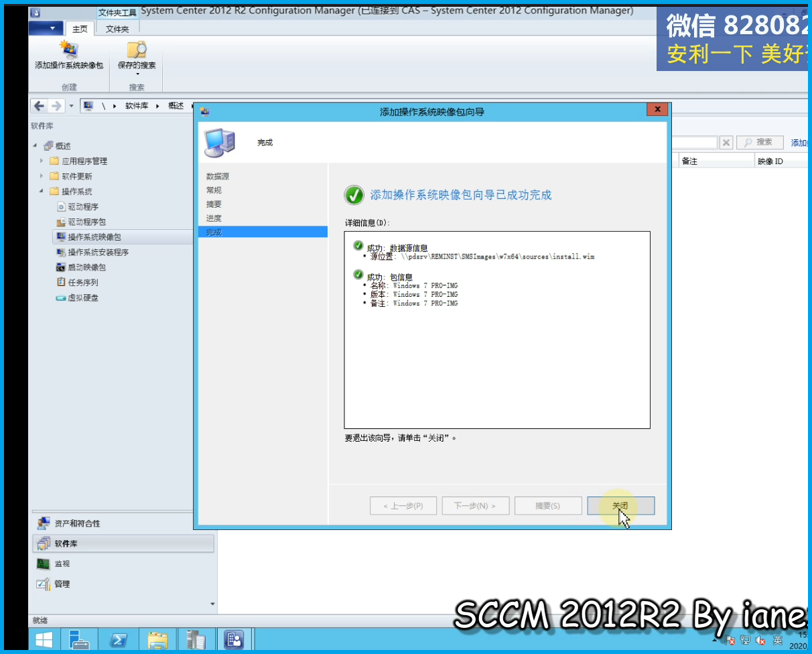
Task: Select 概述 in the breadcrumb path
Action: [x=176, y=106]
